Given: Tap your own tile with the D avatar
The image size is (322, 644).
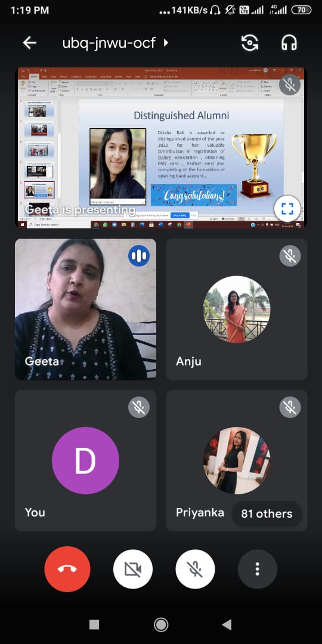Looking at the screenshot, I should click(x=85, y=460).
